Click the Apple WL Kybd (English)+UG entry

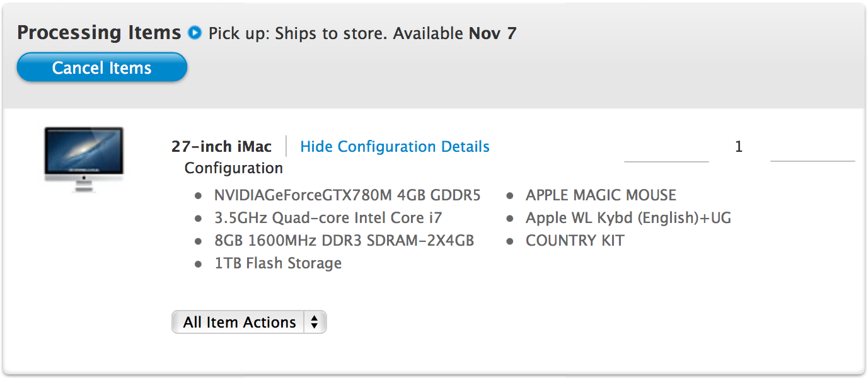[628, 218]
